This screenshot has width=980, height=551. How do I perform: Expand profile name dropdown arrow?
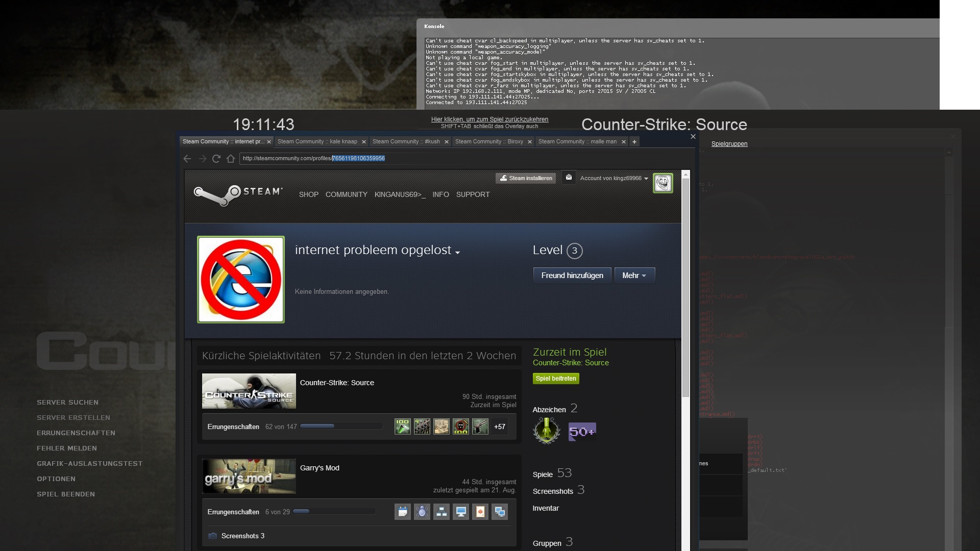(457, 253)
